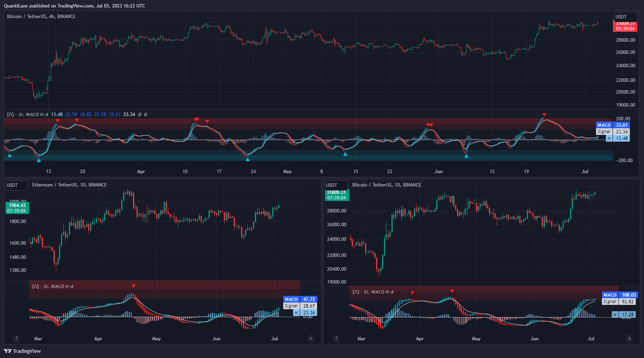This screenshot has height=358, width=644.
Task: Click H 17.28 label in Bitcoin 1D indicator
Action: tap(624, 315)
